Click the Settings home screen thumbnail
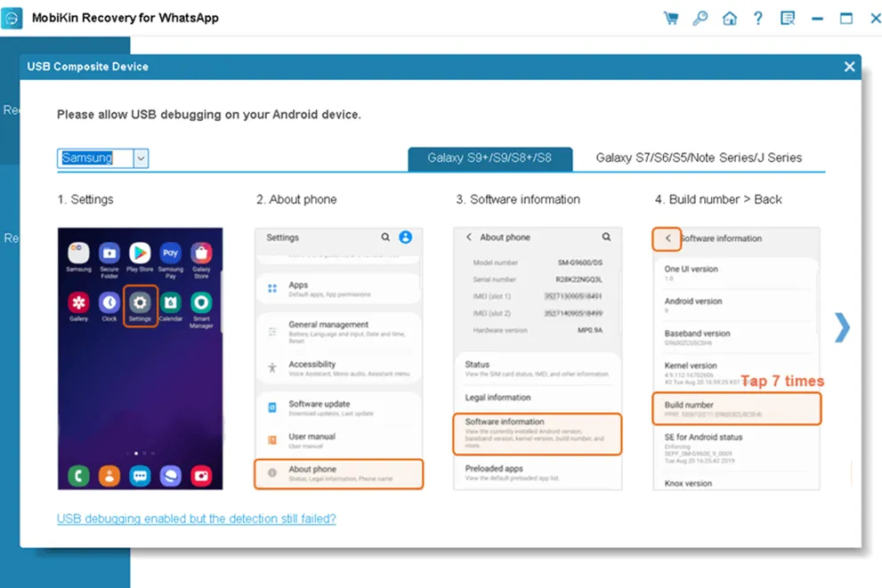The image size is (882, 588). coord(140,358)
